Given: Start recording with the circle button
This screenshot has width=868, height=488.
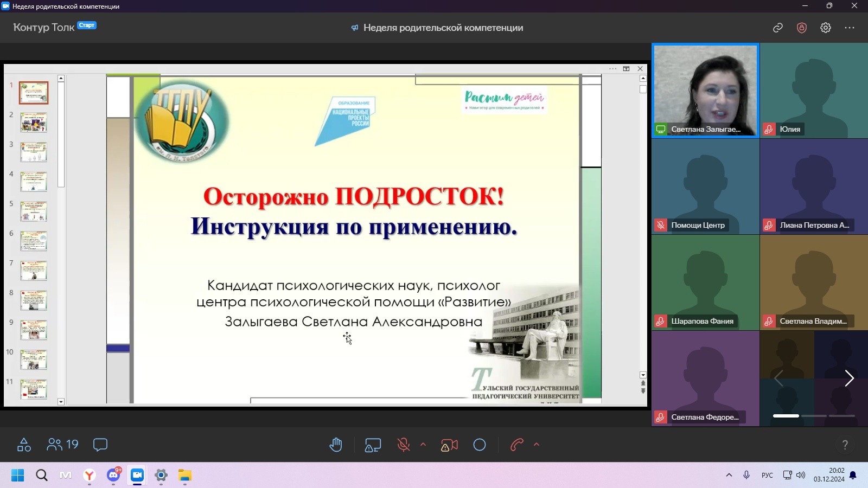Looking at the screenshot, I should [480, 445].
